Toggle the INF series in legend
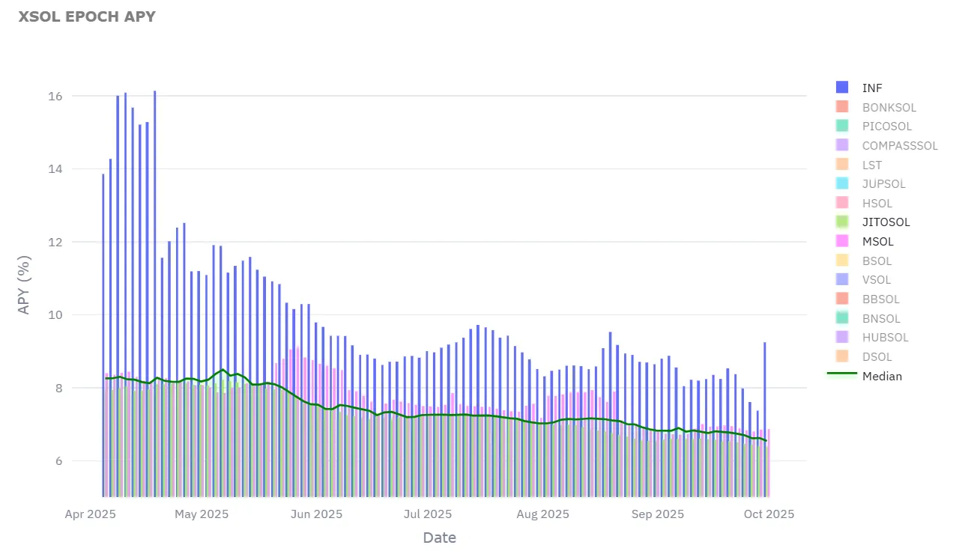Screen dimensions: 965x560 tap(872, 88)
